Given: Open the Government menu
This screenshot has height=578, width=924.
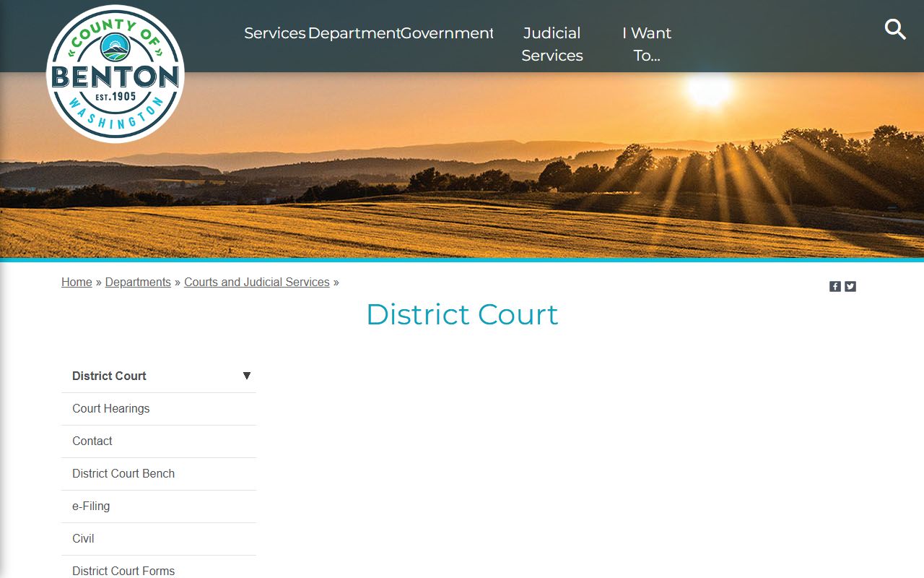Looking at the screenshot, I should pyautogui.click(x=447, y=33).
